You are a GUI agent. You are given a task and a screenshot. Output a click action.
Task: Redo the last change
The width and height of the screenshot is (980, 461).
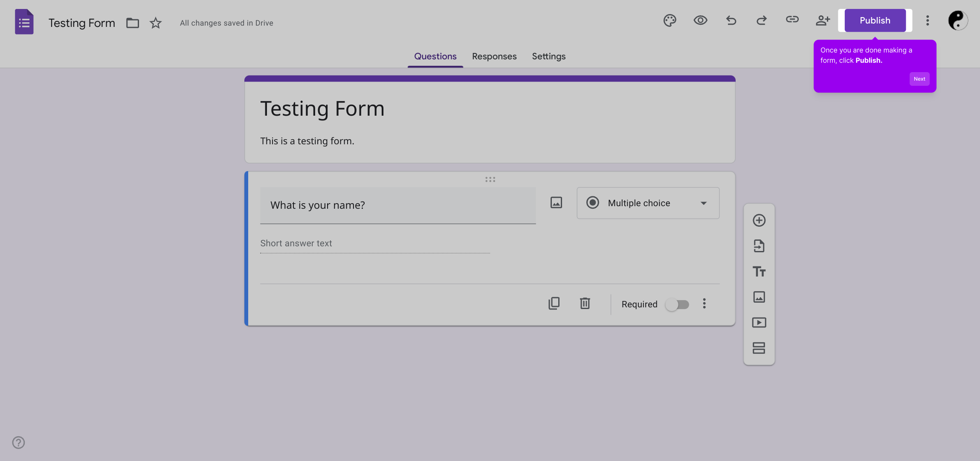[762, 20]
